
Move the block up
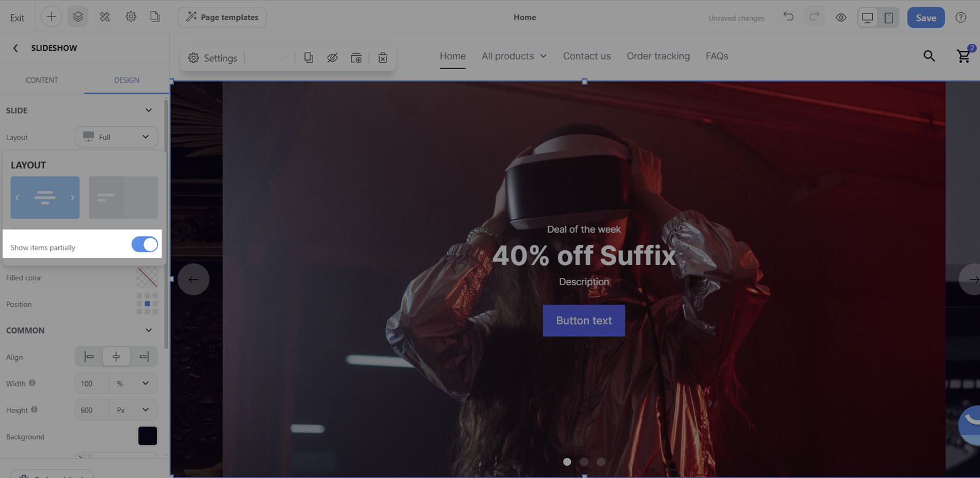coord(258,58)
